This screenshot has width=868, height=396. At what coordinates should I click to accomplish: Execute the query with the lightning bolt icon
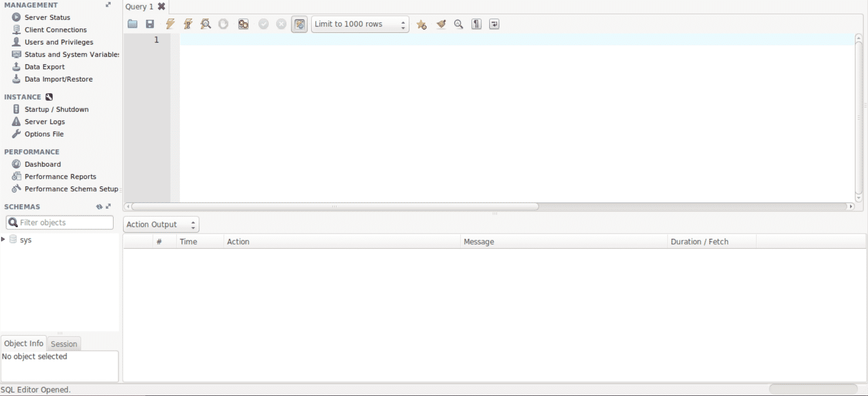pos(170,24)
